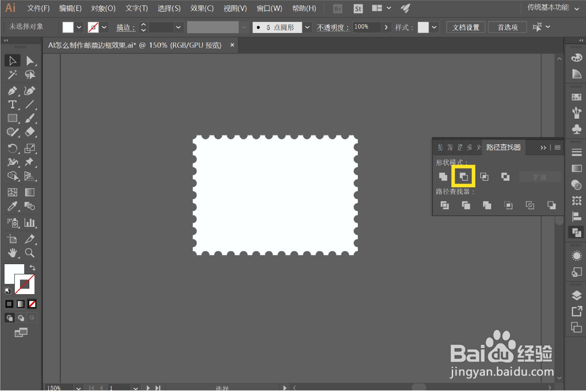This screenshot has height=392, width=586.
Task: Click the Minus Back pathfinder icon
Action: pyautogui.click(x=552, y=205)
